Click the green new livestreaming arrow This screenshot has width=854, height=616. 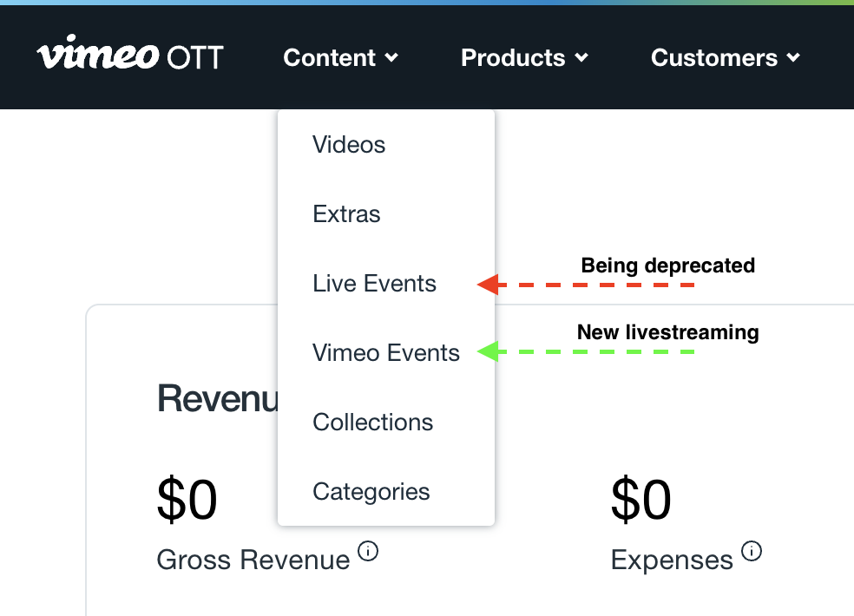coord(586,351)
